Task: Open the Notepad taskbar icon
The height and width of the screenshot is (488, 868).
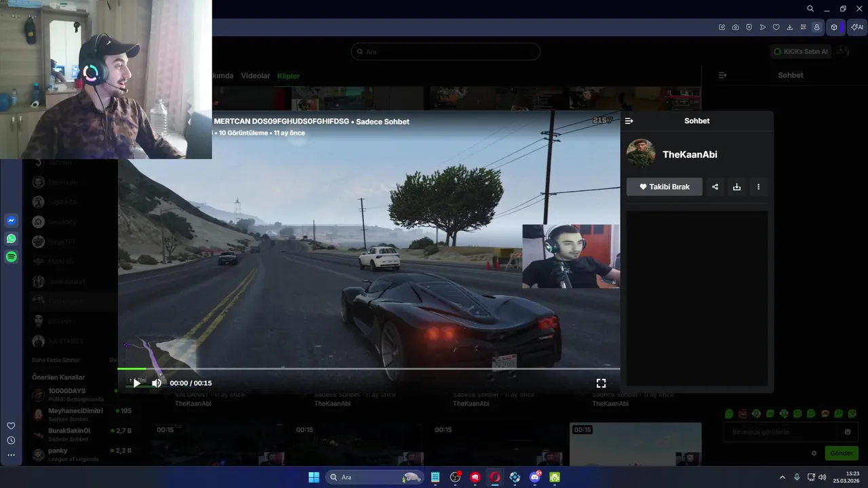Action: pos(435,477)
